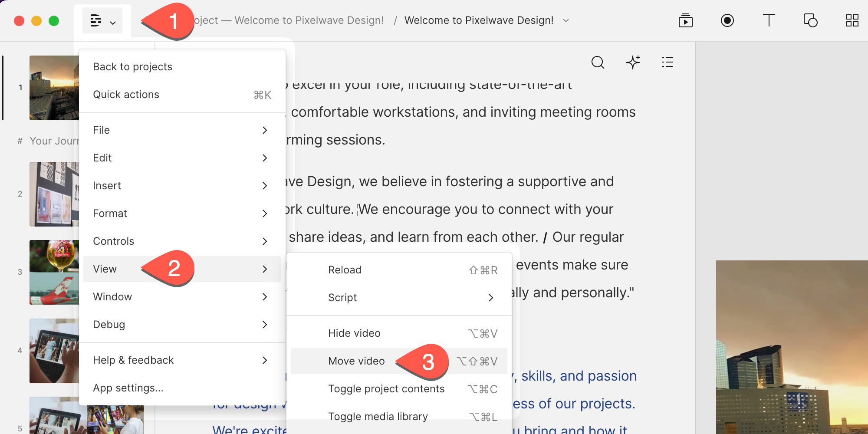Open the main app menu button

pyautogui.click(x=102, y=20)
